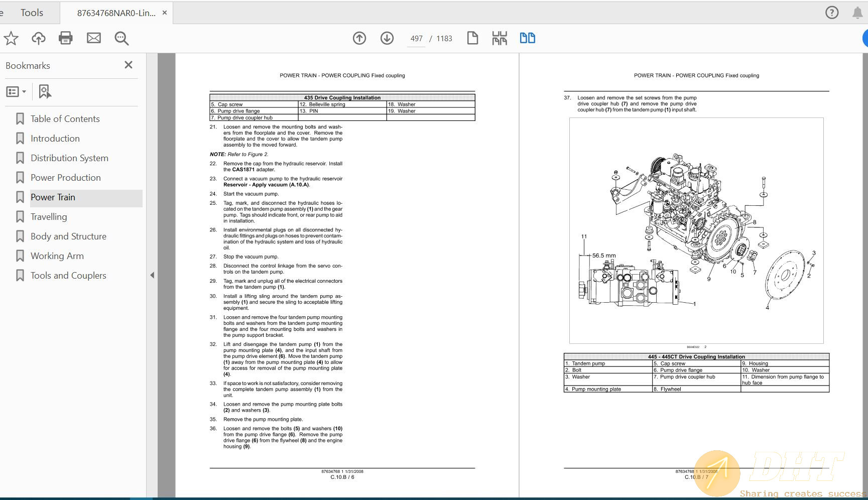Image resolution: width=868 pixels, height=500 pixels.
Task: Open the Power Train bookmark
Action: point(53,197)
